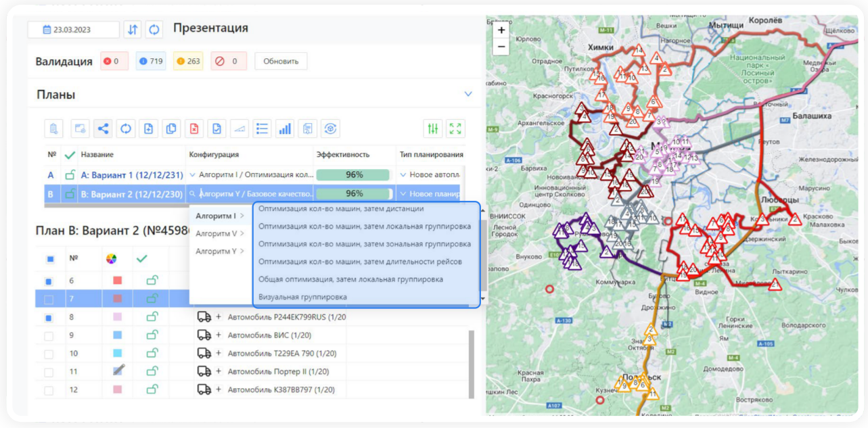Screen dimensions: 868x428
Task: Select Оптимизация кол-во машин, затем зональная группировка
Action: pyautogui.click(x=365, y=243)
